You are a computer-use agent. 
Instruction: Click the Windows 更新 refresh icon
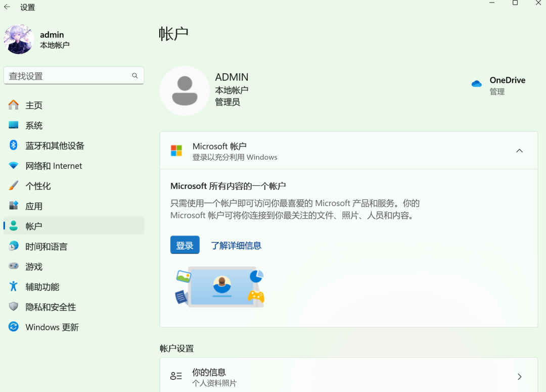click(x=14, y=327)
